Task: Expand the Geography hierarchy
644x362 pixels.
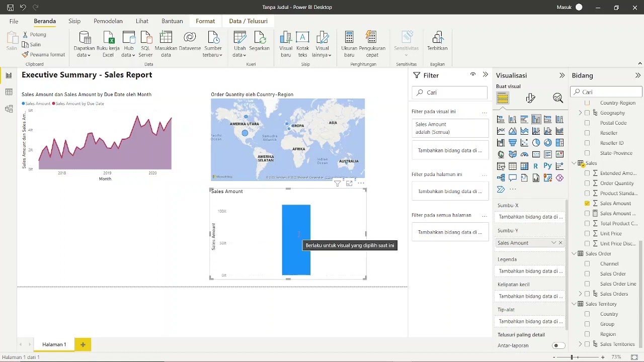Action: point(580,113)
